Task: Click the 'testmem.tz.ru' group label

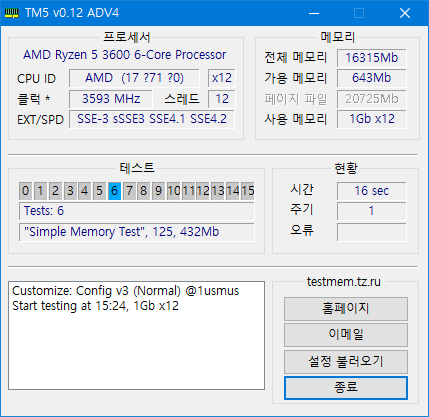Action: click(344, 282)
